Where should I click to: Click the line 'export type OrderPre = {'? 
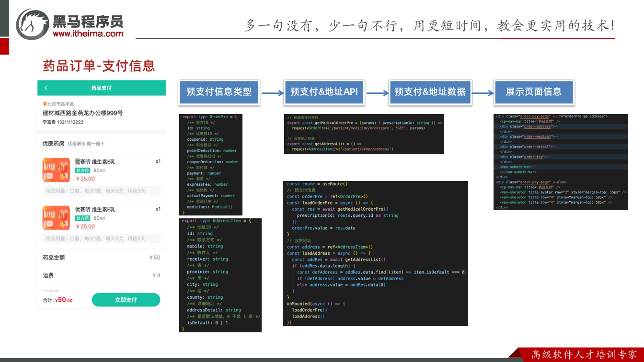tap(209, 117)
